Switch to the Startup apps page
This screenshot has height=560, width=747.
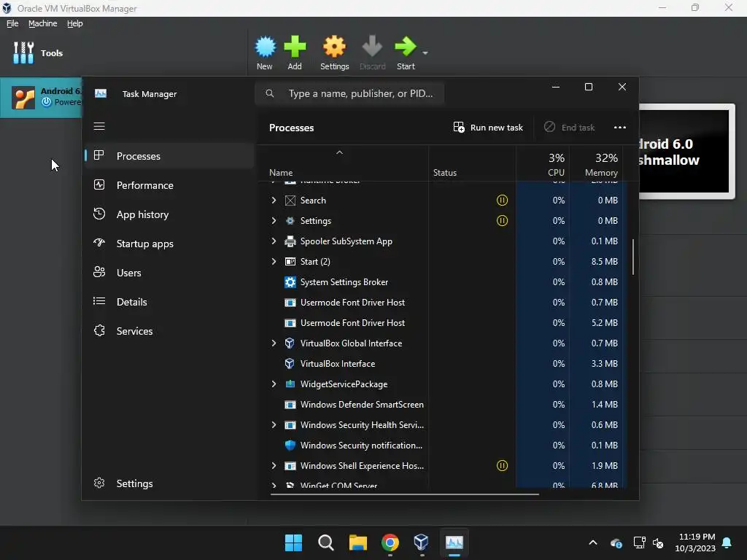(x=169, y=244)
